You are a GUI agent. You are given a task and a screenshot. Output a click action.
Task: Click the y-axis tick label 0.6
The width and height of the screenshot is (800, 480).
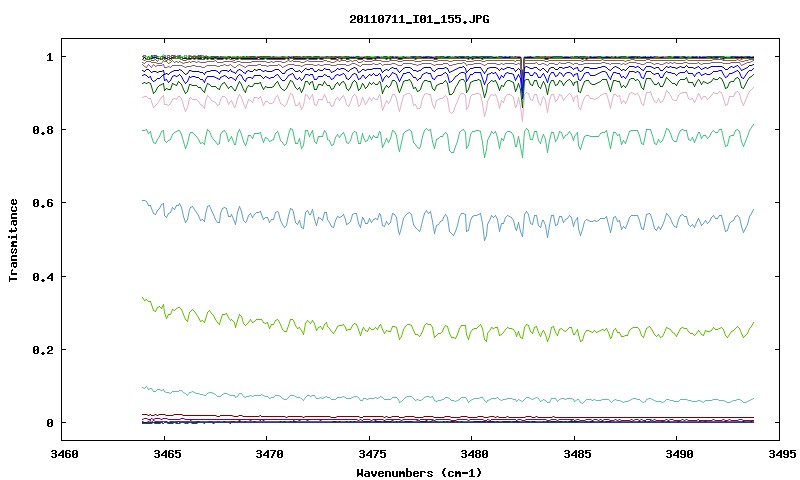click(x=43, y=203)
